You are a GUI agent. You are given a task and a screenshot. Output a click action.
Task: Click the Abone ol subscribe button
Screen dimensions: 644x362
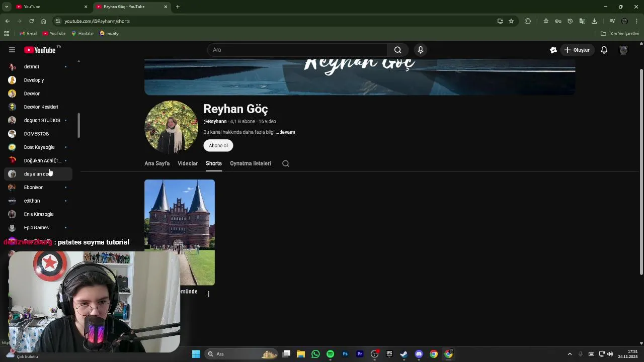[x=218, y=145]
